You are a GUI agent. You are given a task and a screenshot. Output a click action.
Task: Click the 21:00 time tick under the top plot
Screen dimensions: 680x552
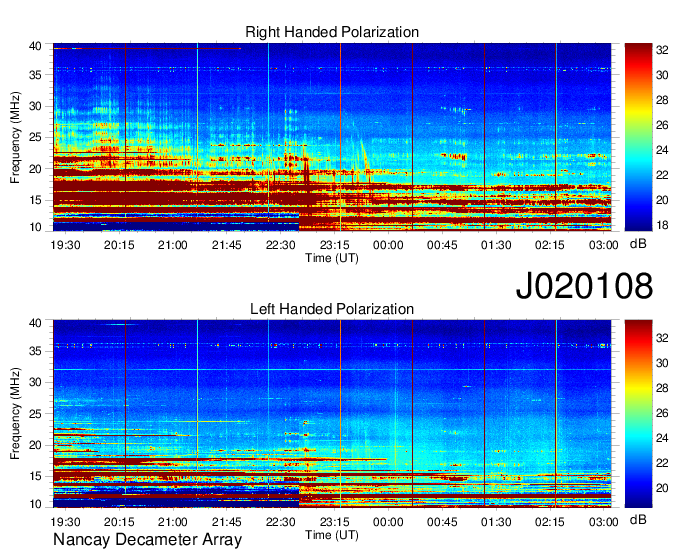pyautogui.click(x=173, y=245)
